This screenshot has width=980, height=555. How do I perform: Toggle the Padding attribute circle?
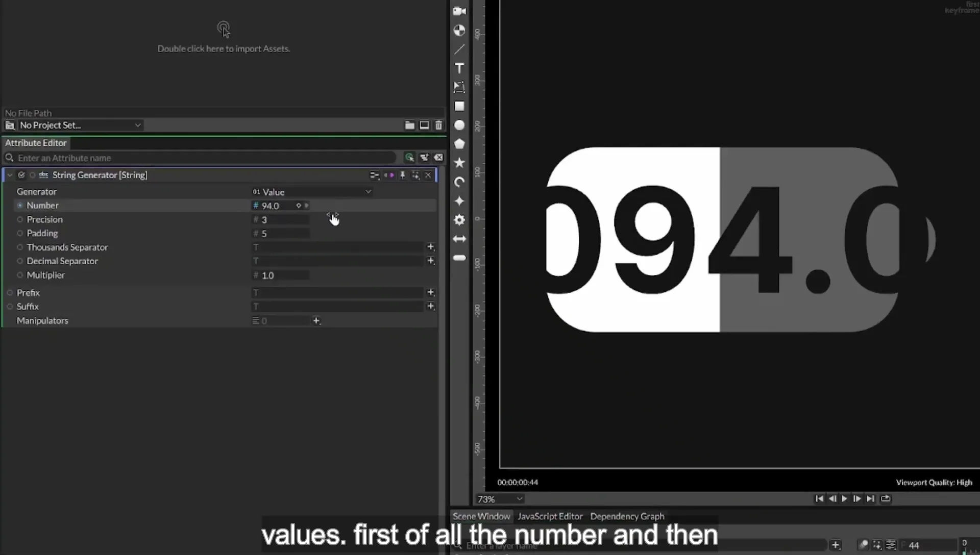point(20,233)
